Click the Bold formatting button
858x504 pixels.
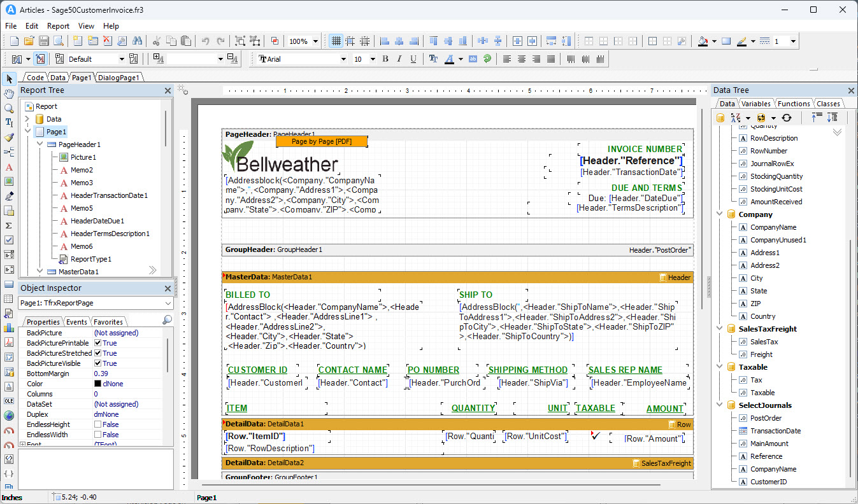pos(385,59)
